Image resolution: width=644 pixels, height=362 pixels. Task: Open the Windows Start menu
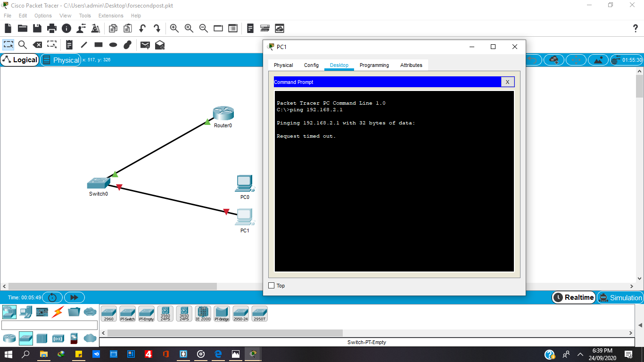coord(8,354)
